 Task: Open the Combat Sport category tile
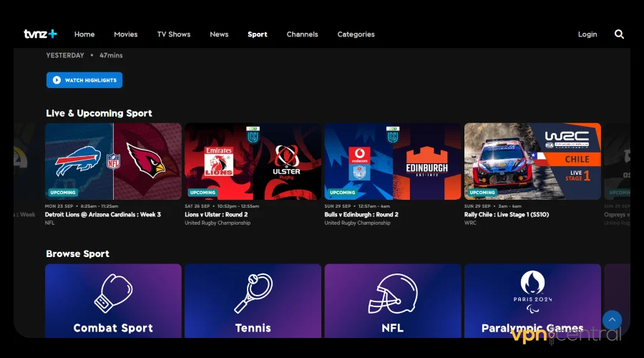tap(113, 301)
